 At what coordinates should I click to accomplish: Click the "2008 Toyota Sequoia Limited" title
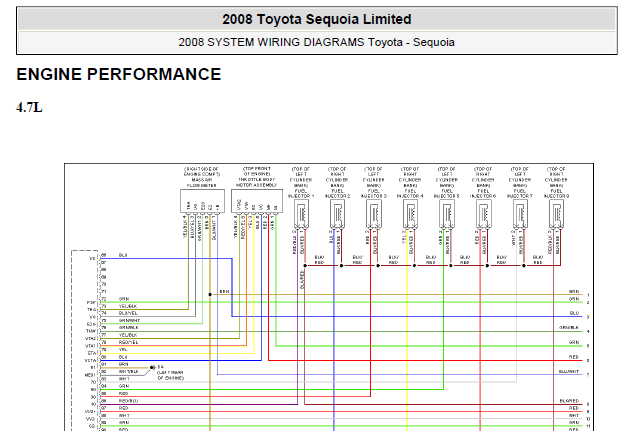(317, 19)
